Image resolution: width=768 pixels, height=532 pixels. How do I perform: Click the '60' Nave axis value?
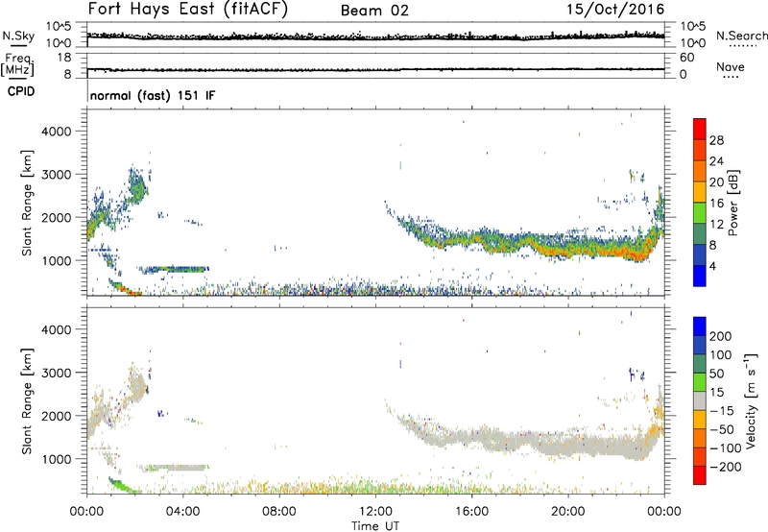[x=686, y=58]
